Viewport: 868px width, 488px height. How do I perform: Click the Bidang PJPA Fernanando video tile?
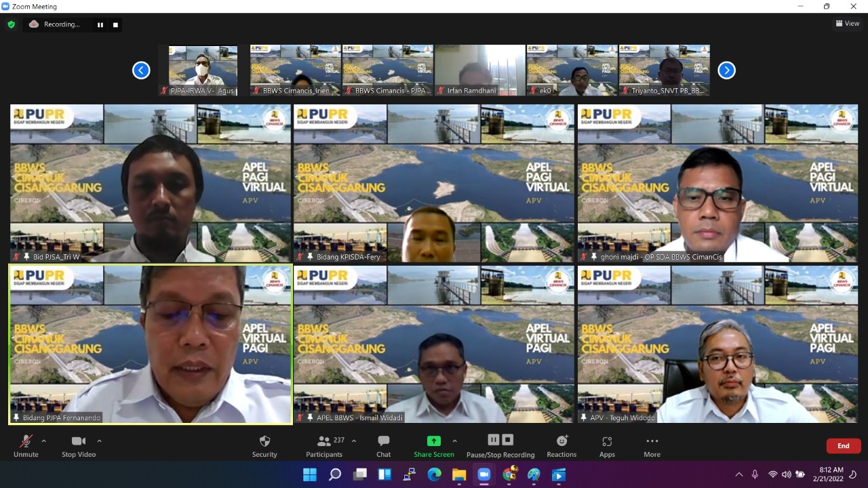pyautogui.click(x=151, y=344)
